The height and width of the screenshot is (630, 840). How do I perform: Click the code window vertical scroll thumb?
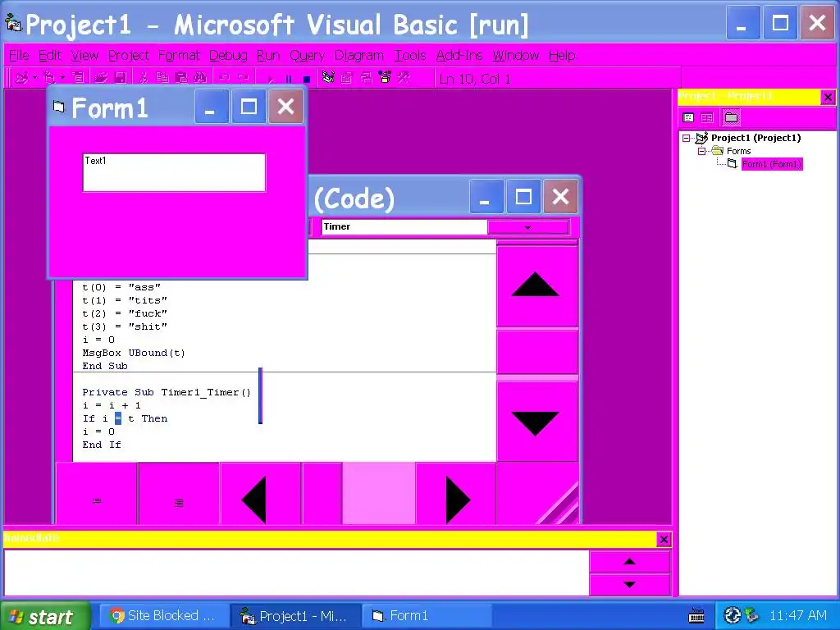[536, 351]
